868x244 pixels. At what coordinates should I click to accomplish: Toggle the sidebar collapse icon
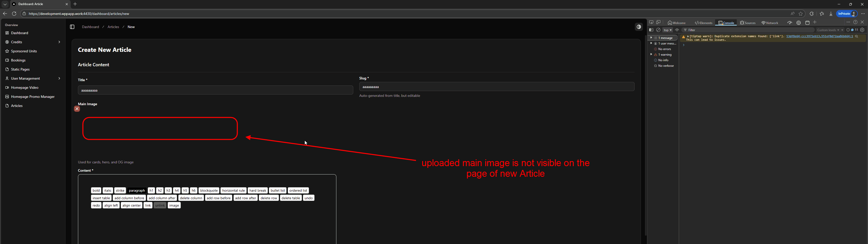(72, 27)
